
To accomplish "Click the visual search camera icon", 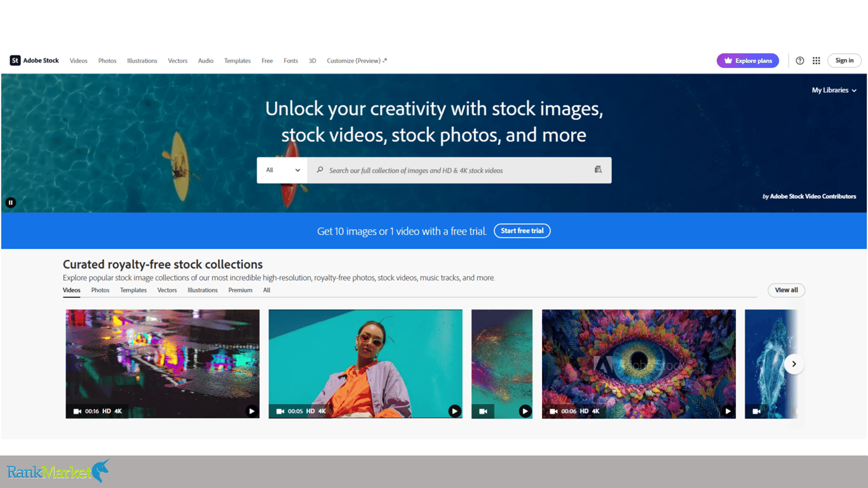I will pos(598,170).
